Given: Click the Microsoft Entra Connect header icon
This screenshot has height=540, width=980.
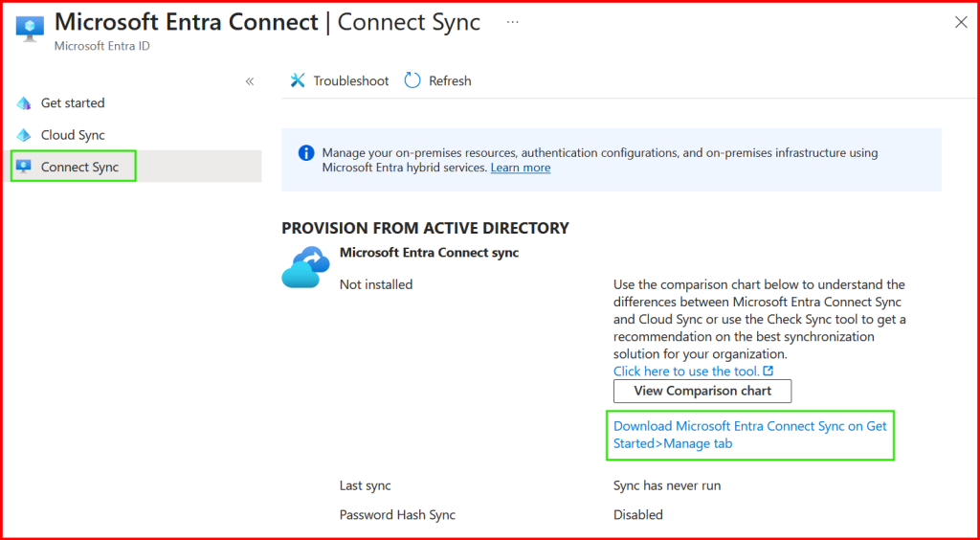Looking at the screenshot, I should (31, 29).
